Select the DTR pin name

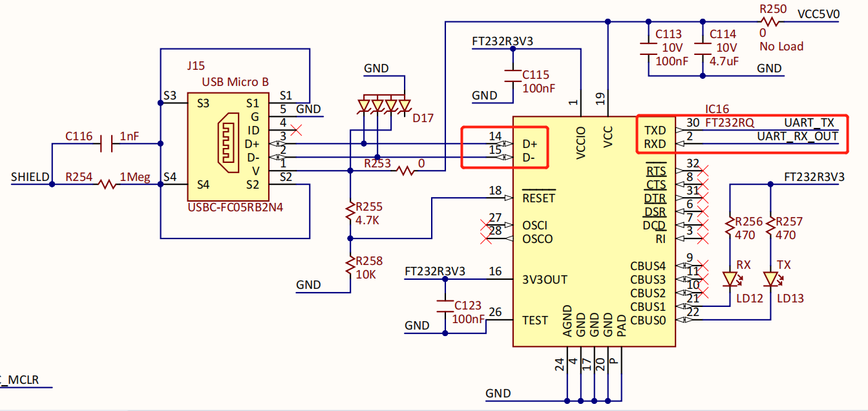655,198
